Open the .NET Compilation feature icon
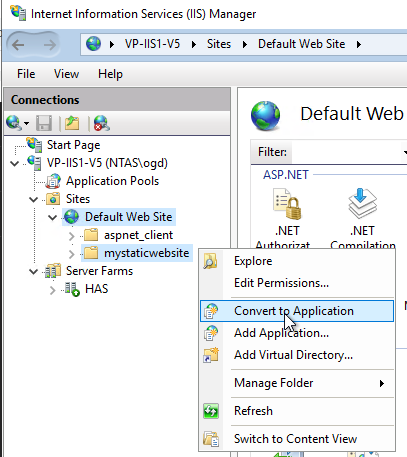The width and height of the screenshot is (407, 457). [362, 203]
